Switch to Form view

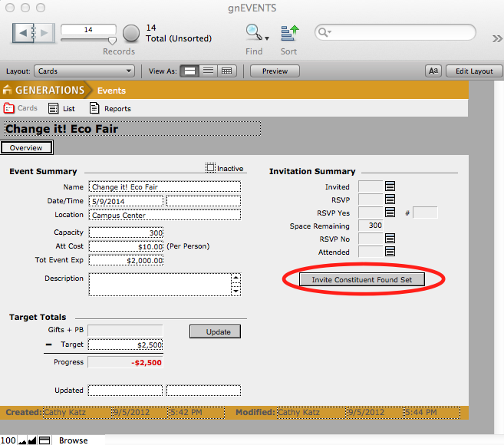pos(190,71)
